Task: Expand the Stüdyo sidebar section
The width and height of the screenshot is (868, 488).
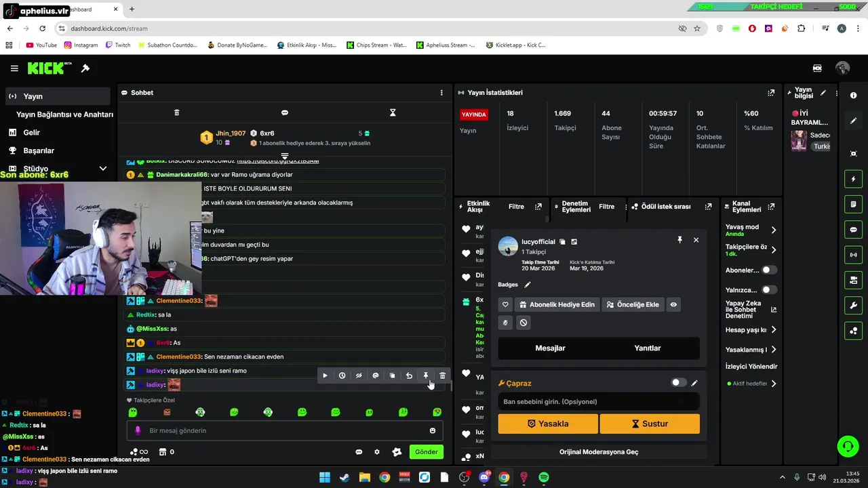Action: pyautogui.click(x=102, y=169)
